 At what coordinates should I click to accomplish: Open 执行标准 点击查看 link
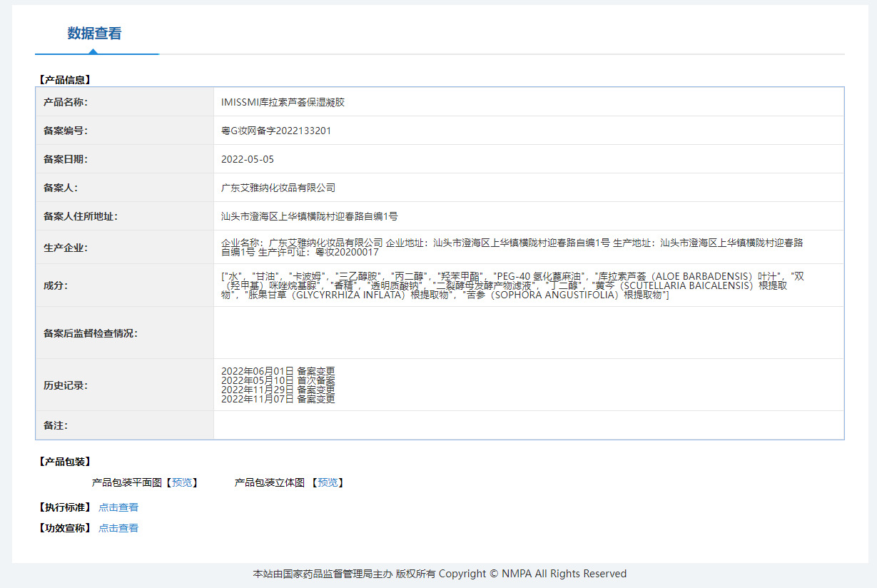point(118,507)
